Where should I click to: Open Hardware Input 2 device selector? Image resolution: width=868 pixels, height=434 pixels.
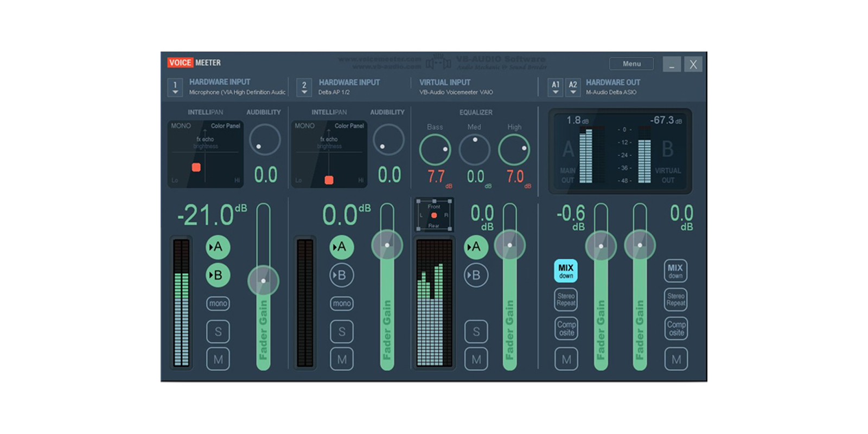(x=304, y=87)
